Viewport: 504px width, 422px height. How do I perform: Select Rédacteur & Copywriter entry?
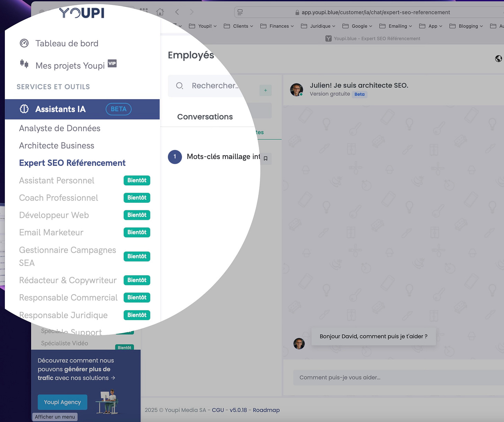click(x=68, y=280)
